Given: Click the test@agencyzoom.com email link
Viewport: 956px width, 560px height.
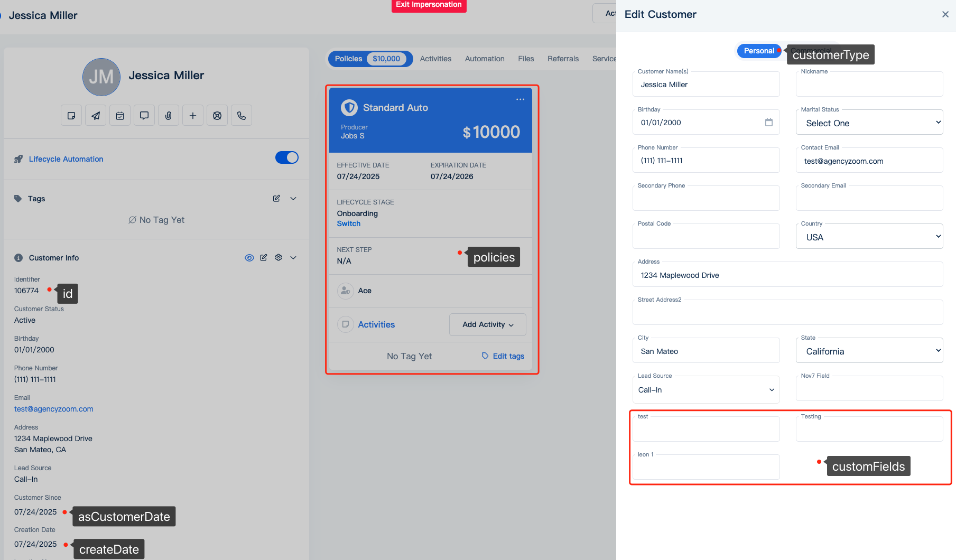Looking at the screenshot, I should 54,409.
